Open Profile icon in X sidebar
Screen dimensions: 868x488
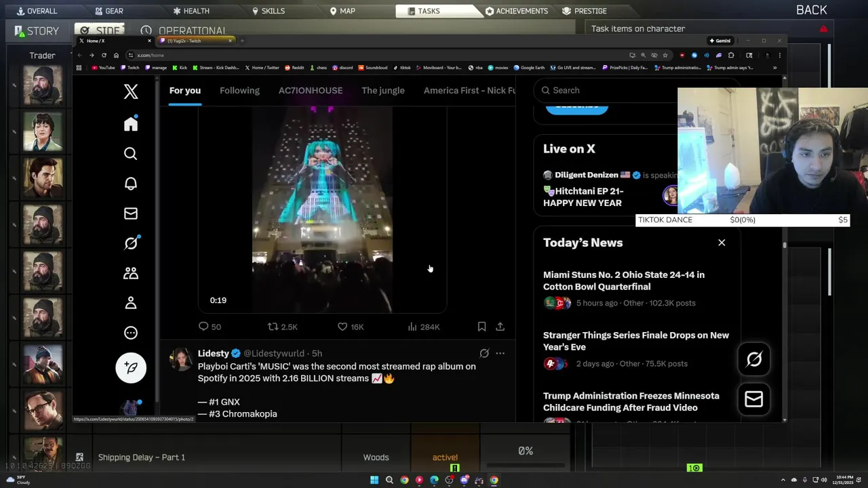coord(131,303)
